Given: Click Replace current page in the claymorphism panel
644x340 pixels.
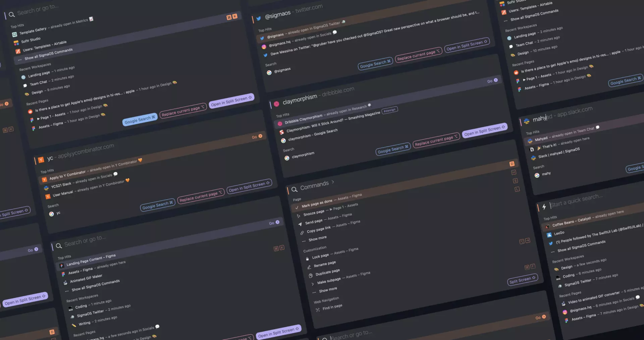Looking at the screenshot, I should 436,141.
